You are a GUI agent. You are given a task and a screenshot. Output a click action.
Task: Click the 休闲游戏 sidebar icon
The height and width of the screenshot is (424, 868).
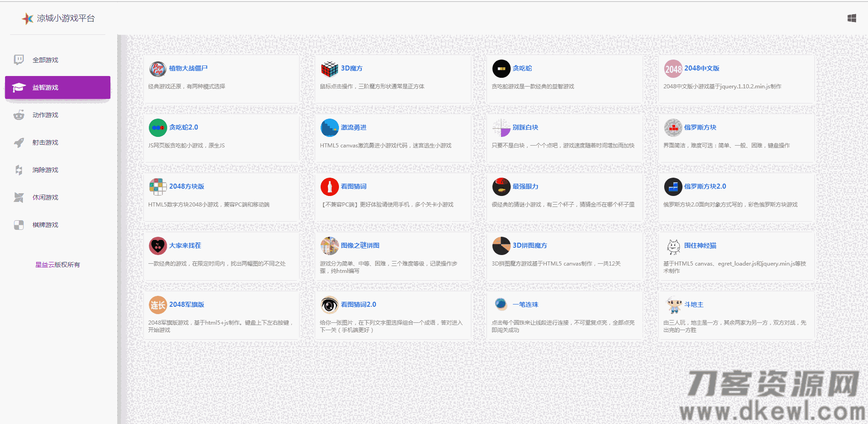click(19, 197)
